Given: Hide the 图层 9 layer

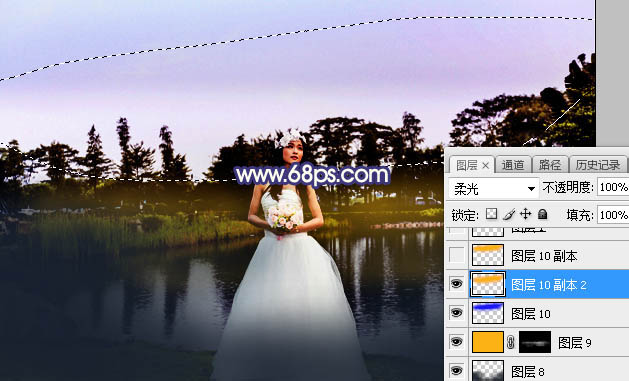Looking at the screenshot, I should (457, 342).
